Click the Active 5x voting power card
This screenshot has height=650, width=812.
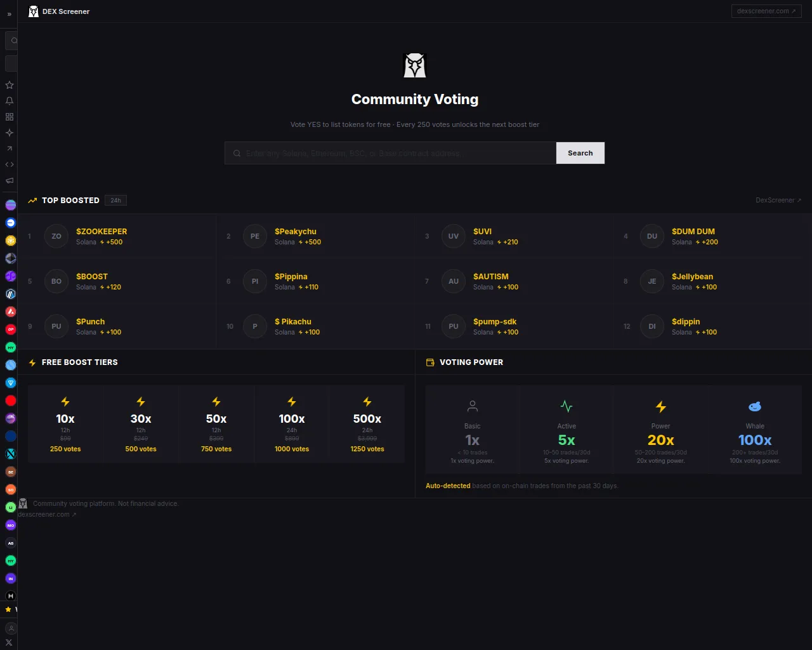click(x=566, y=430)
